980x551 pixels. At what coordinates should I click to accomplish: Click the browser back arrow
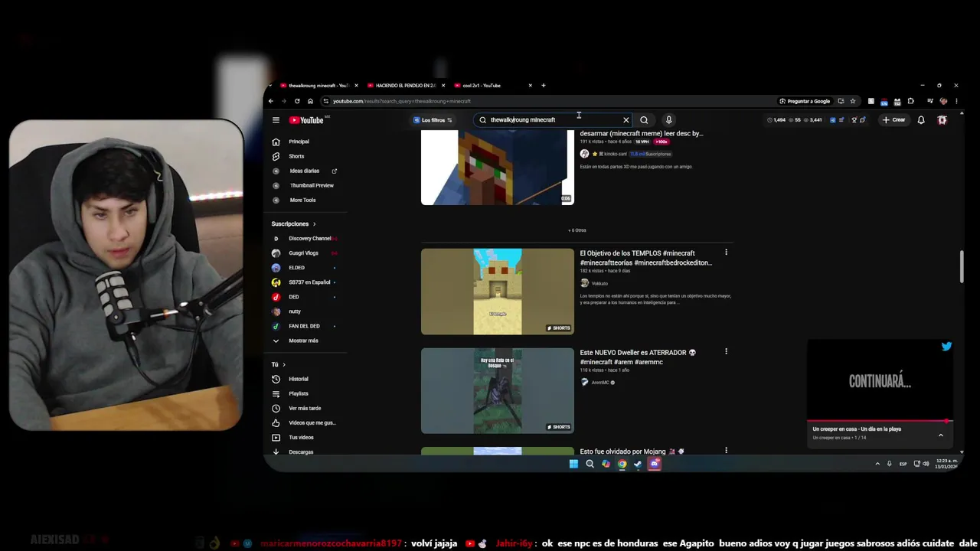click(270, 101)
